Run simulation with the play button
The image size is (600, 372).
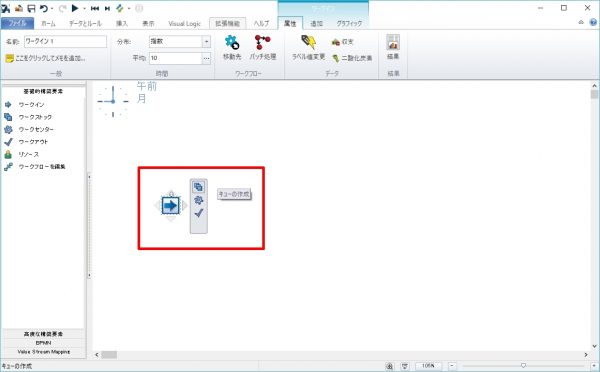(75, 8)
